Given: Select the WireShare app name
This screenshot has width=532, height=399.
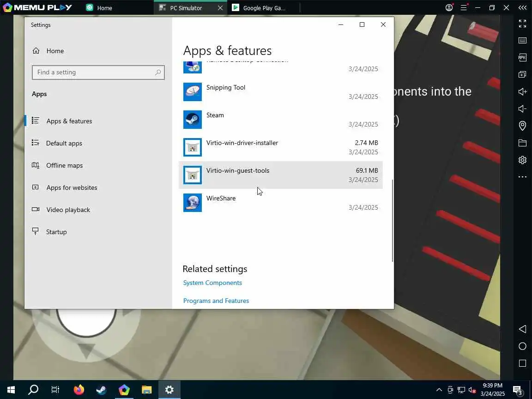Looking at the screenshot, I should point(221,198).
